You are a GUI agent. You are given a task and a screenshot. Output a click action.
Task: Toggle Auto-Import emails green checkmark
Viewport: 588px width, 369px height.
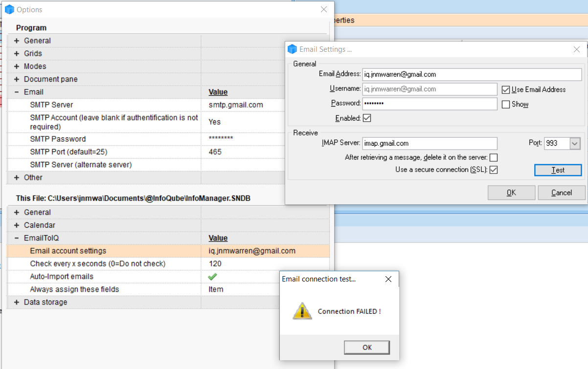coord(212,276)
